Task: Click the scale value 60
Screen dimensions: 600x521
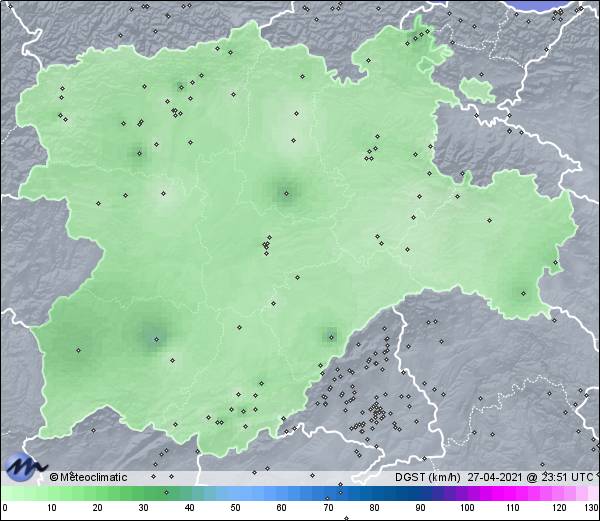Action: coord(282,508)
